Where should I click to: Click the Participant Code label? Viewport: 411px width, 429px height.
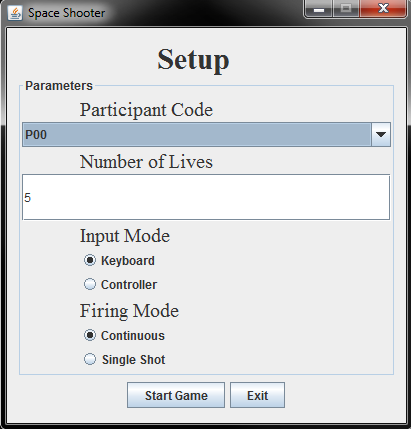(146, 110)
